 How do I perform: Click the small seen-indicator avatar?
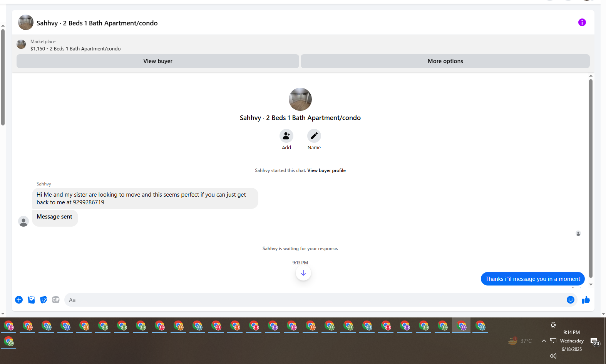pyautogui.click(x=578, y=233)
